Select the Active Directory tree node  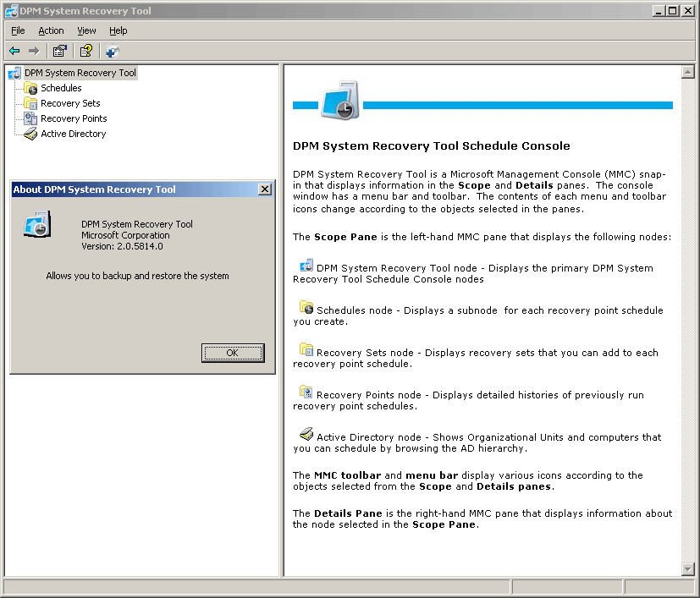73,134
